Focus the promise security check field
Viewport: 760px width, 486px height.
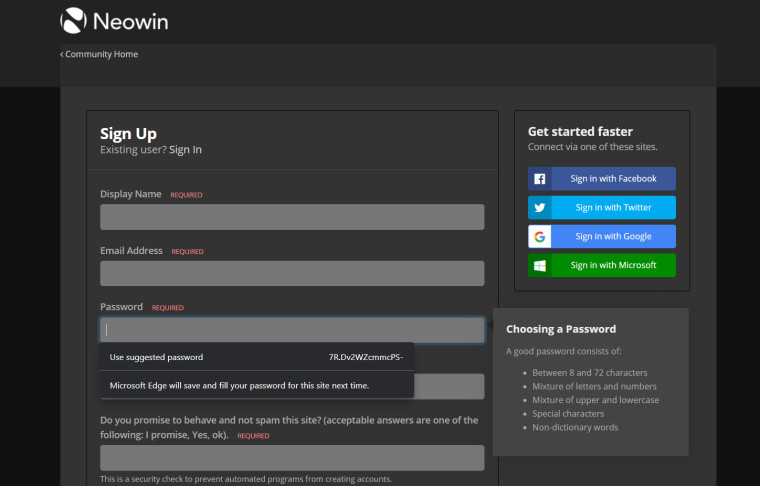pos(292,458)
